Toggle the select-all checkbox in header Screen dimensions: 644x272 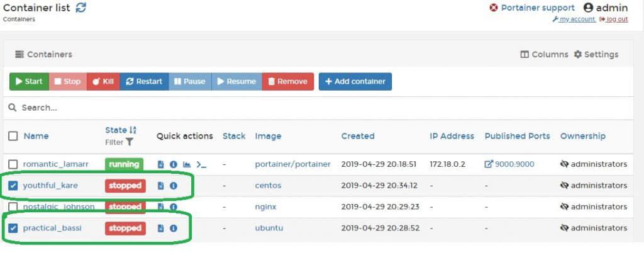pos(13,136)
